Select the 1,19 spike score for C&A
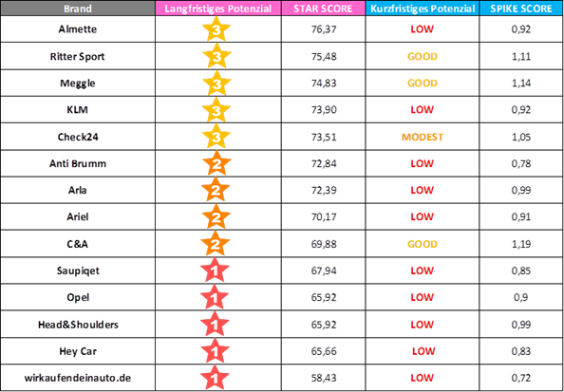This screenshot has width=564, height=392. (x=521, y=244)
